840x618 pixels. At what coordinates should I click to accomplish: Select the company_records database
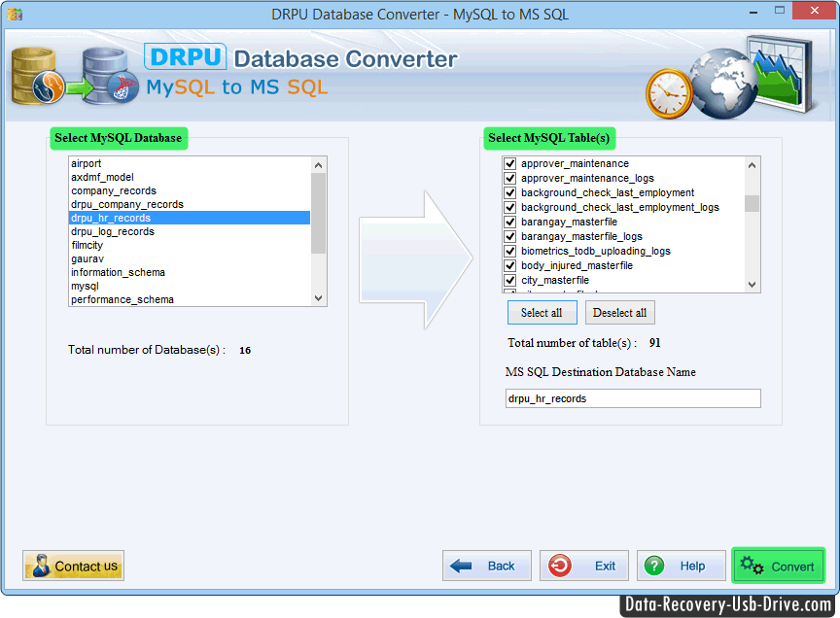pos(190,190)
